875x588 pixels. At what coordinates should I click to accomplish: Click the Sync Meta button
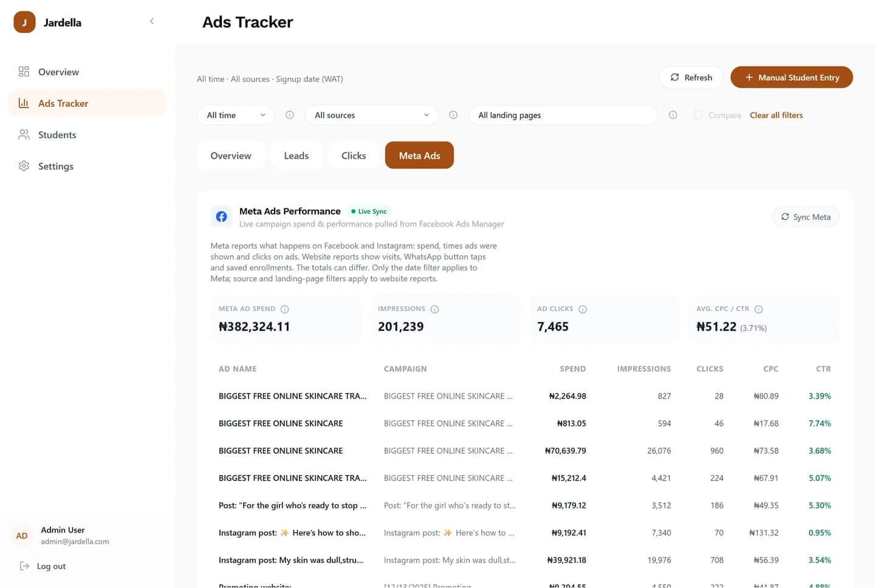coord(806,217)
